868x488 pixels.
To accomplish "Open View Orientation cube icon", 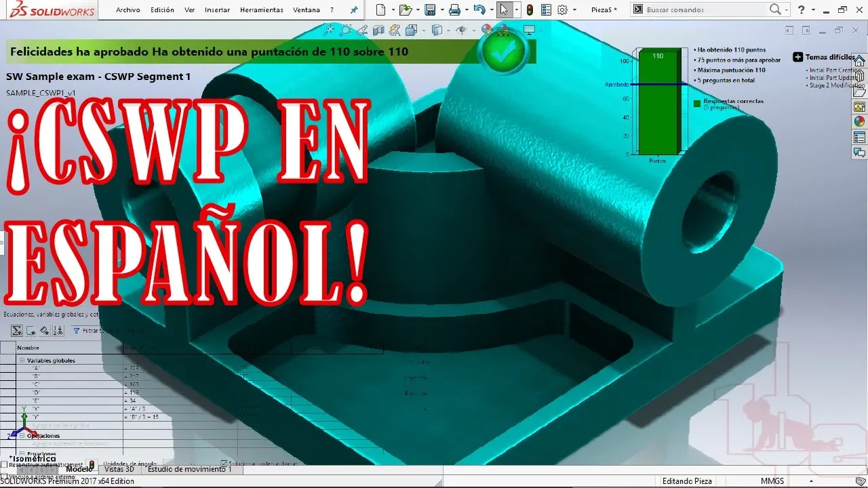I will pyautogui.click(x=412, y=30).
